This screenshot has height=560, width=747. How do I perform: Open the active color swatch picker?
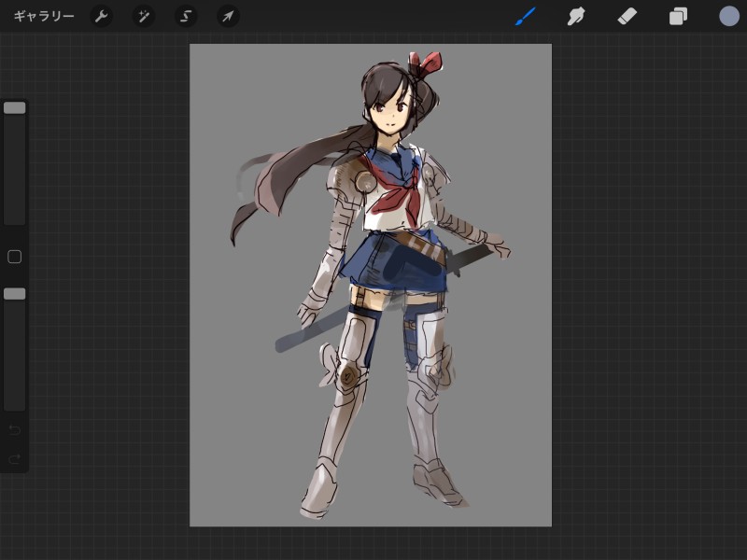pyautogui.click(x=729, y=16)
